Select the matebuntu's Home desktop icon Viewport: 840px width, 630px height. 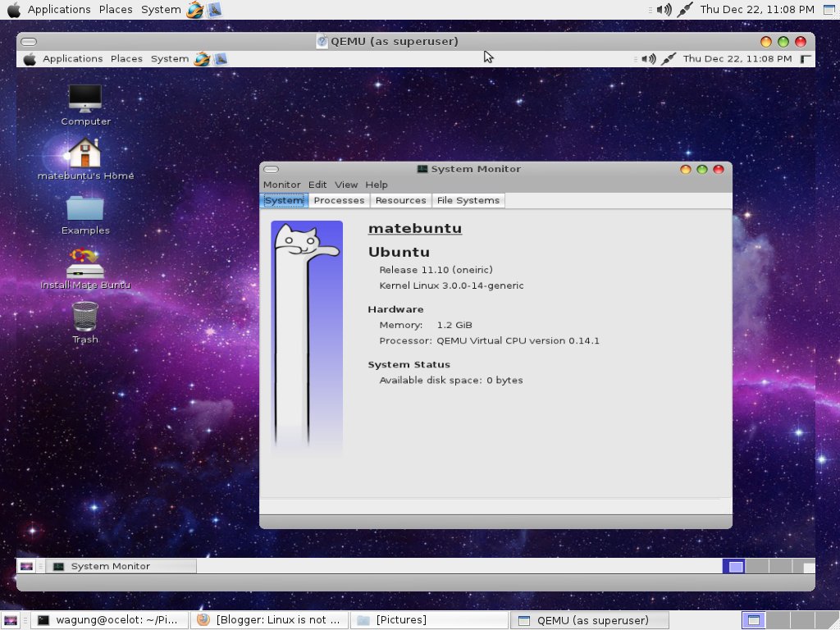pos(85,159)
